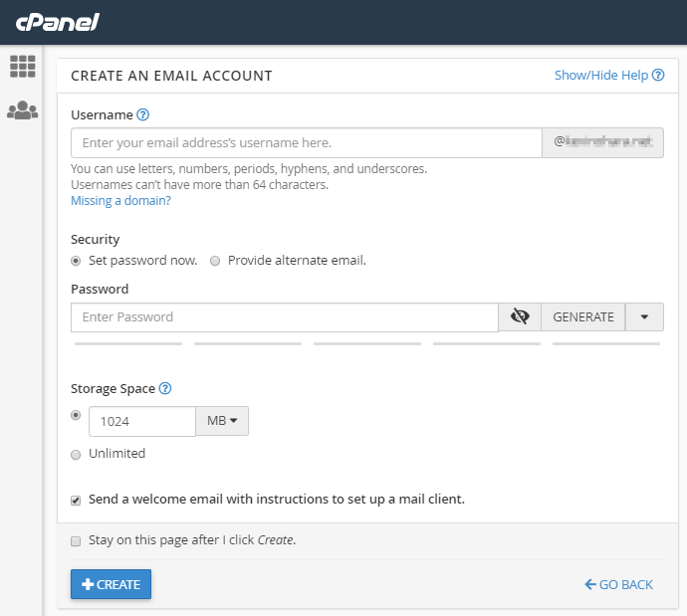The image size is (687, 616).
Task: Click the Username input field
Action: point(306,143)
